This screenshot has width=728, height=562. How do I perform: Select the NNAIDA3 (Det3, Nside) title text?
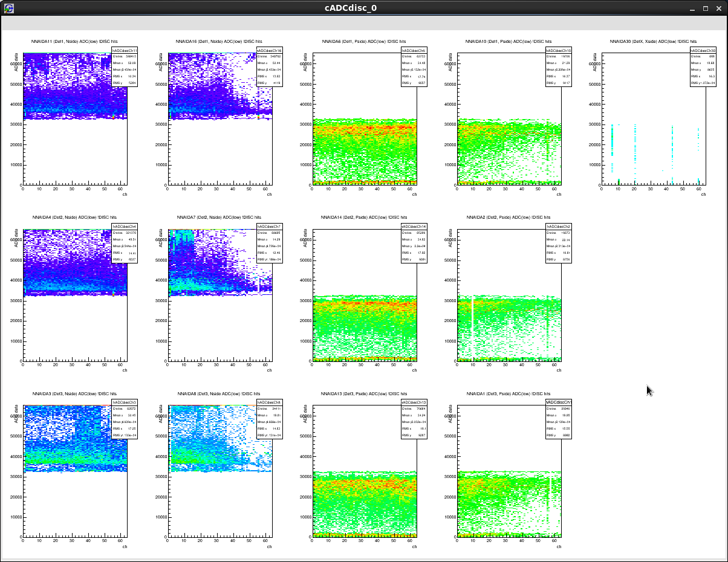pyautogui.click(x=74, y=393)
